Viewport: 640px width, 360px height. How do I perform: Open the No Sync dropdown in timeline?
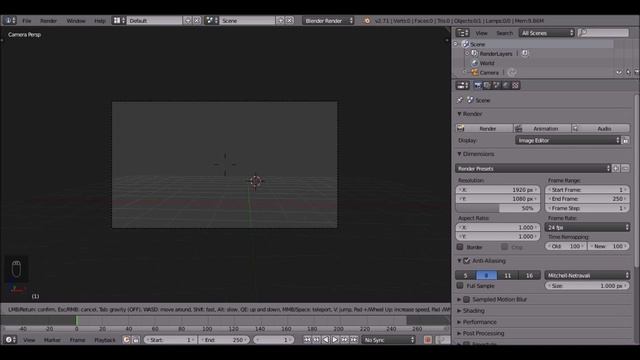coord(389,340)
